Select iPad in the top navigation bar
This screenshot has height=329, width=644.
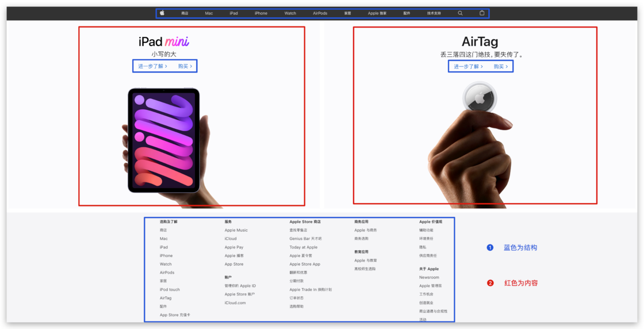coord(233,14)
